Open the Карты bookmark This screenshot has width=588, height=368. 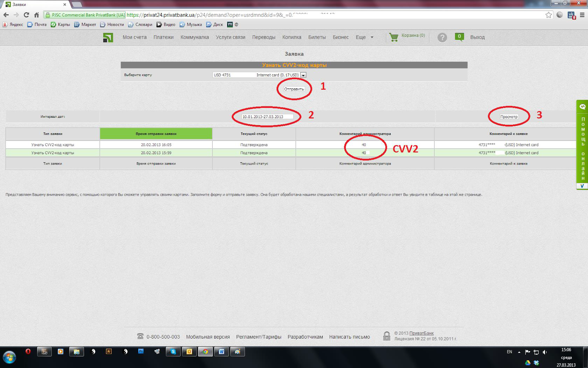click(x=60, y=25)
